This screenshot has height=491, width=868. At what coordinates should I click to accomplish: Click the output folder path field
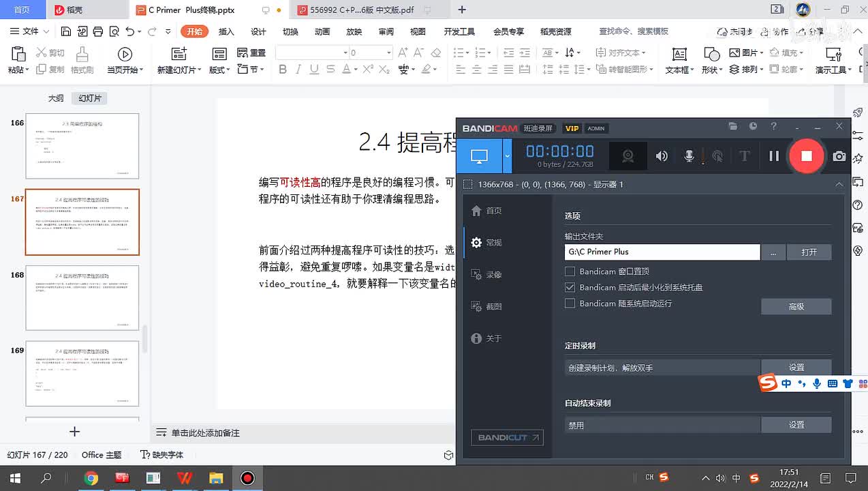point(662,252)
